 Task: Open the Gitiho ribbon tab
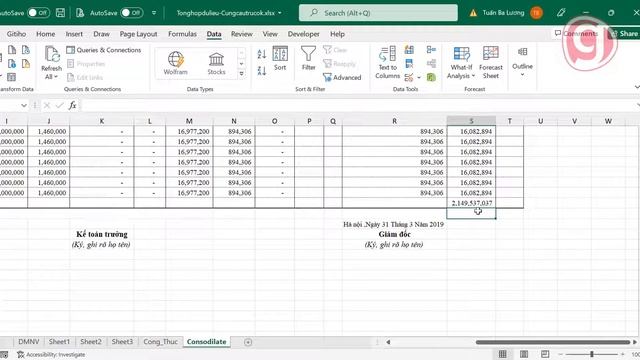(x=16, y=34)
